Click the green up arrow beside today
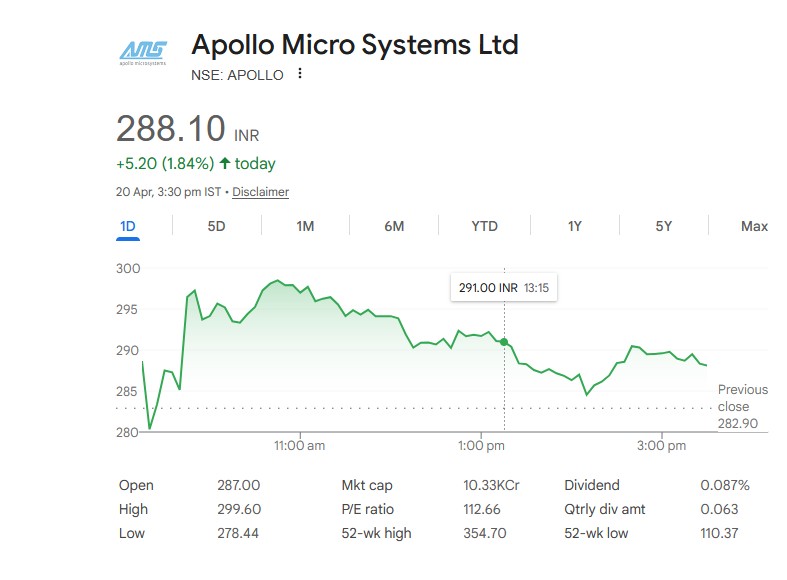787x580 pixels. [225, 163]
